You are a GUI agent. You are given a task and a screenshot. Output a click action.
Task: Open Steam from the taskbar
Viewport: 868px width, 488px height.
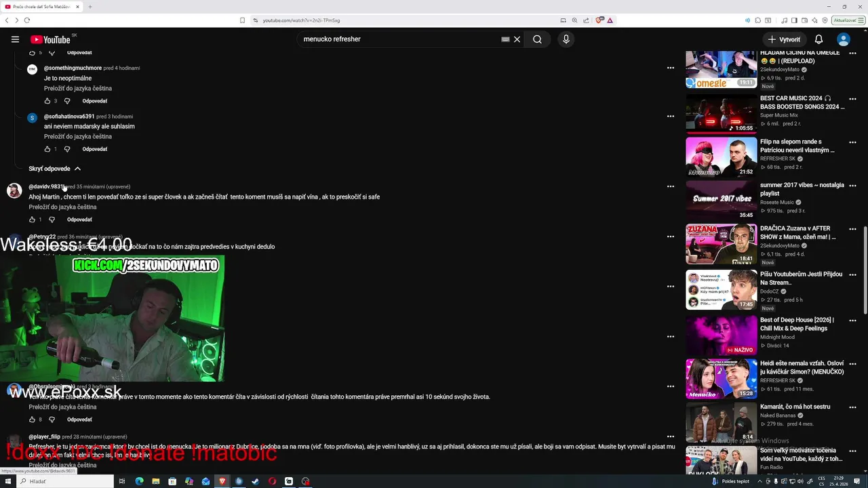coord(256,481)
